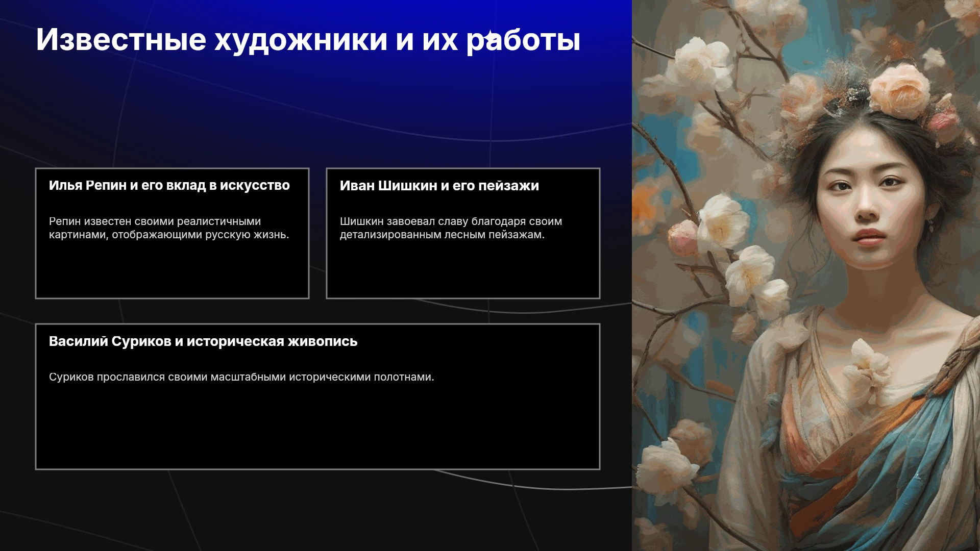Click the word 'художники' in the title

point(301,39)
